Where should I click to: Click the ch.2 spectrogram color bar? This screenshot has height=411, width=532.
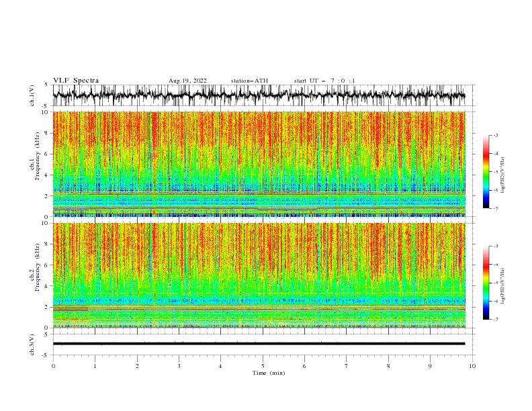(486, 283)
